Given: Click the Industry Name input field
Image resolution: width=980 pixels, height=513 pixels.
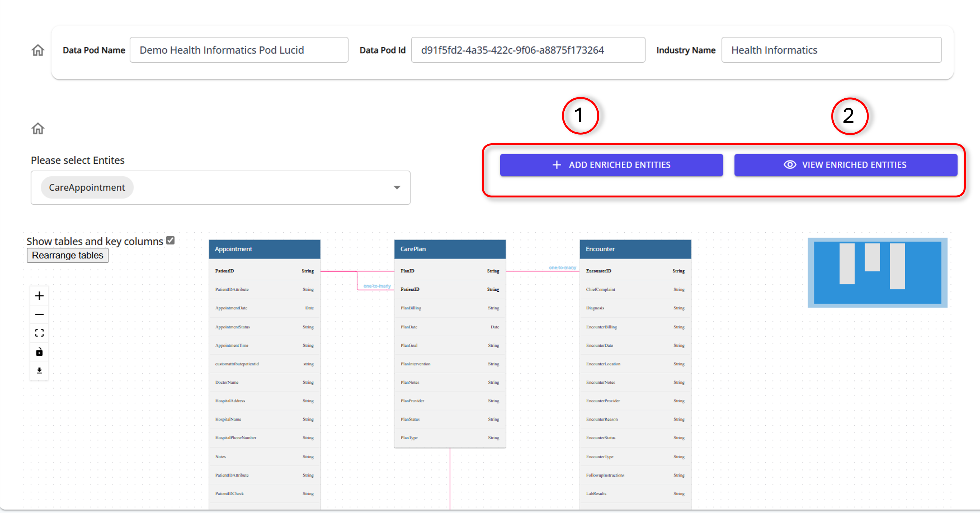Looking at the screenshot, I should click(832, 50).
